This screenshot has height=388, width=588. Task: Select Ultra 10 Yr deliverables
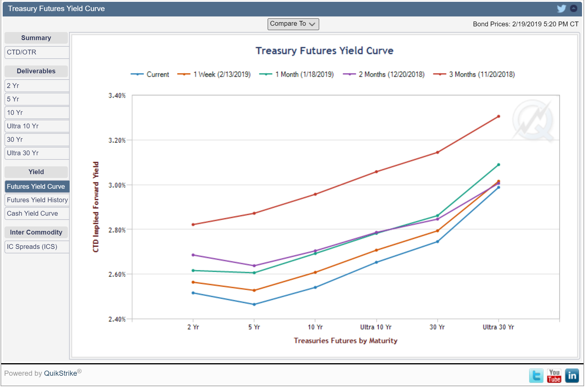37,126
